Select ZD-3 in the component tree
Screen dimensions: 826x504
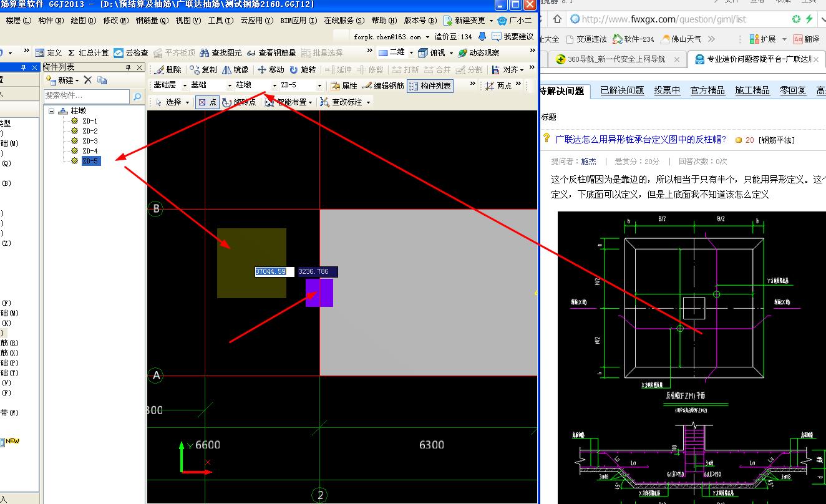click(90, 141)
